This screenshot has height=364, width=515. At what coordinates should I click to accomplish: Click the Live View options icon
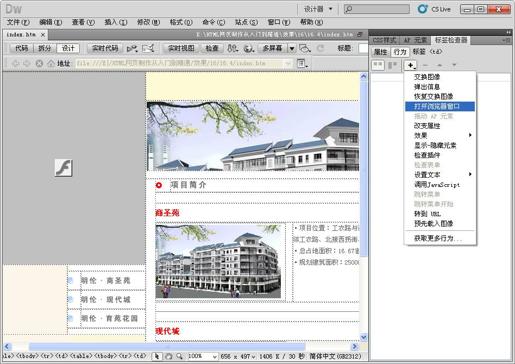pos(302,63)
